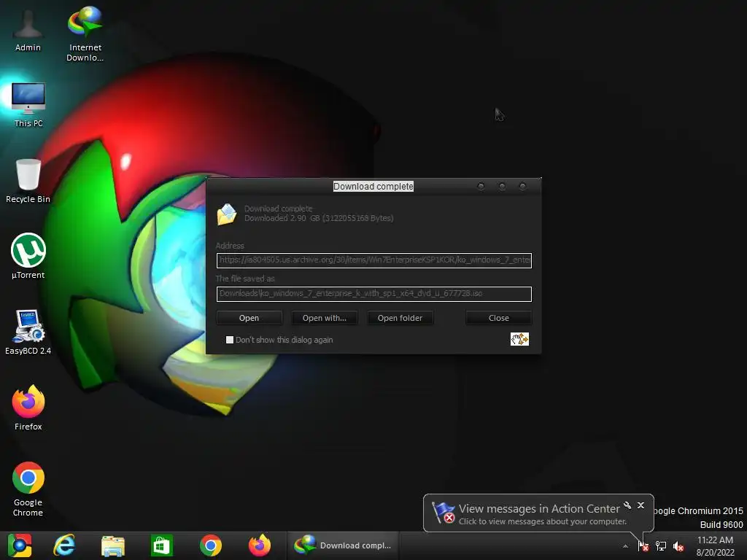The width and height of the screenshot is (747, 560).
Task: Dismiss the Action Center notification balloon
Action: [x=640, y=505]
